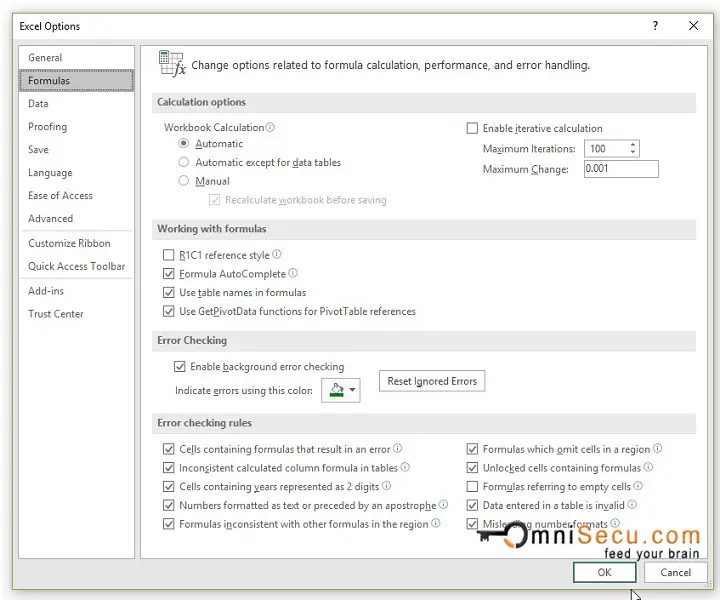Toggle Use table names in formulas
The width and height of the screenshot is (720, 600).
[169, 292]
